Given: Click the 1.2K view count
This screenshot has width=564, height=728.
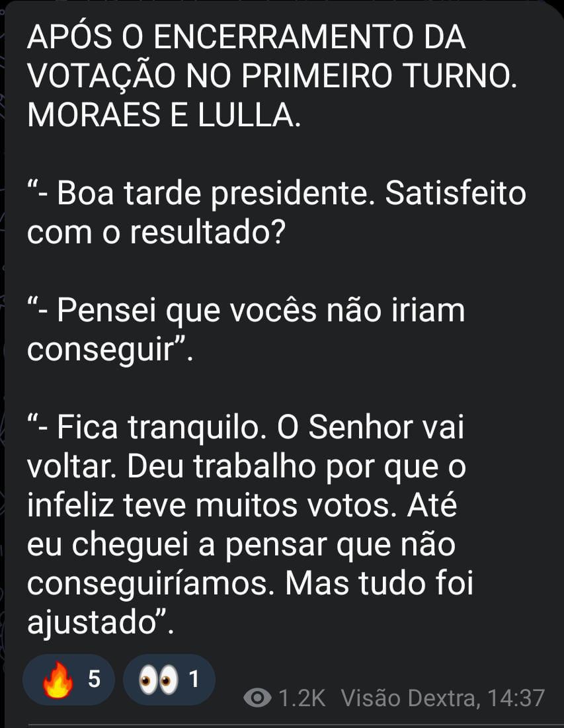Looking at the screenshot, I should coord(302,698).
